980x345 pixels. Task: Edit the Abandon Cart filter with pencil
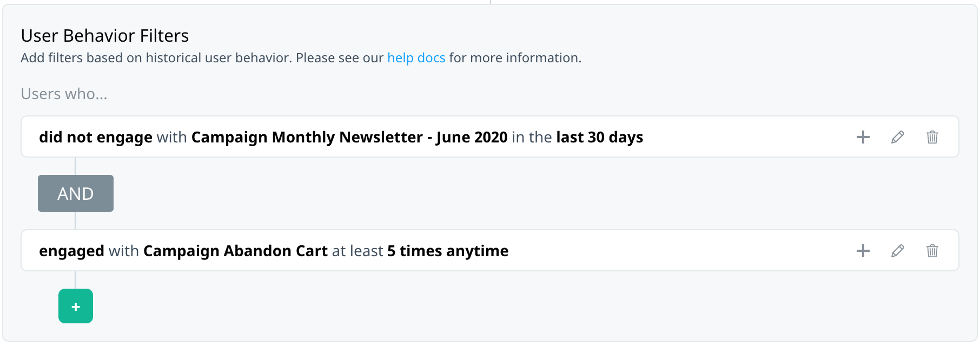click(898, 251)
